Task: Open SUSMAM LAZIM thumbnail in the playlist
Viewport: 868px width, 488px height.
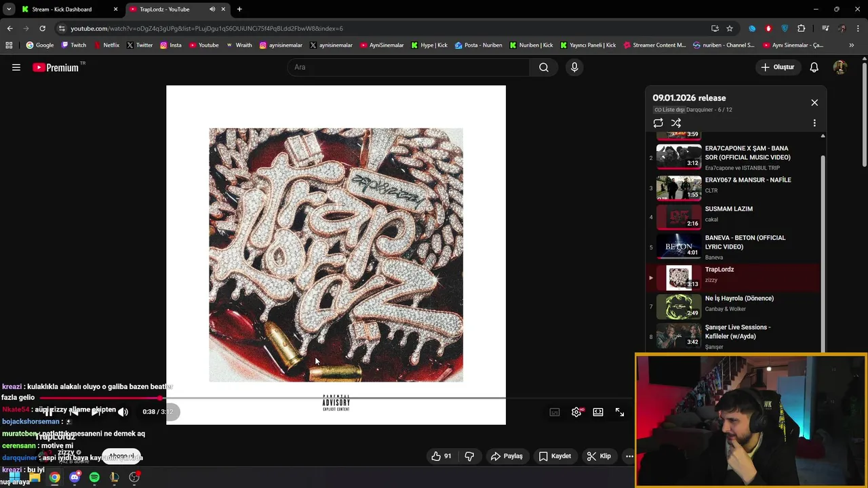Action: (679, 217)
